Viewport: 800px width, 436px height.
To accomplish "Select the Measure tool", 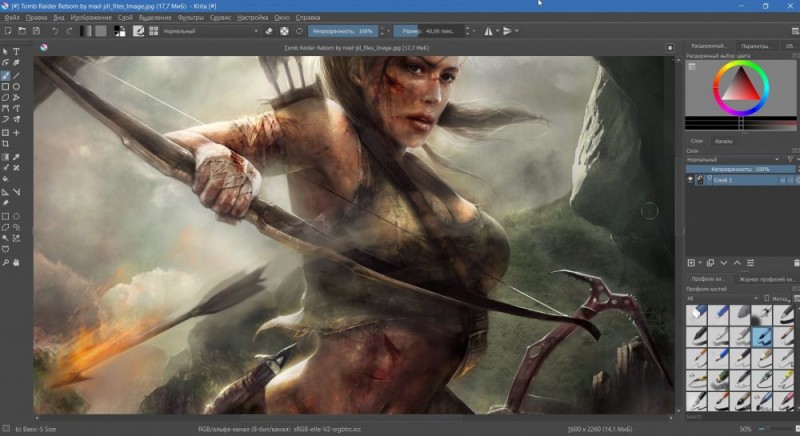I will point(16,192).
